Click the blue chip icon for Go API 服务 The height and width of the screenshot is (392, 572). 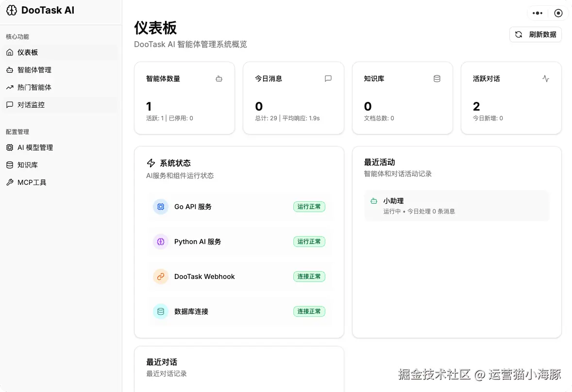161,207
